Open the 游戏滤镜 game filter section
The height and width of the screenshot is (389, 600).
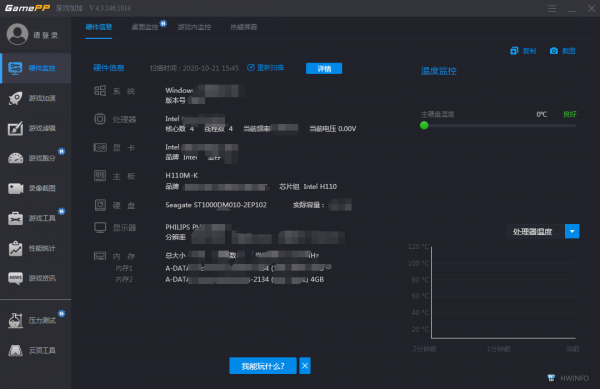pos(36,128)
